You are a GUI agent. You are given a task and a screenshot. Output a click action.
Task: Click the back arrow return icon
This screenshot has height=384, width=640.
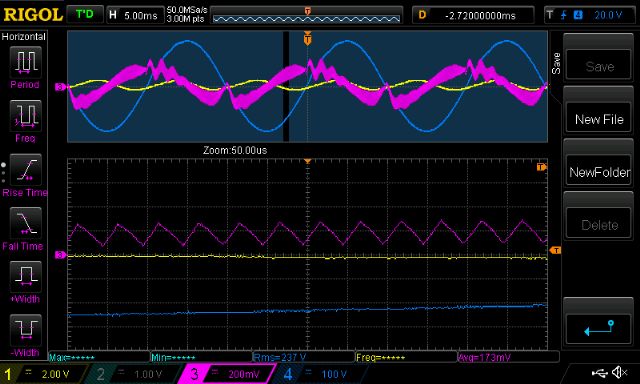tap(599, 329)
